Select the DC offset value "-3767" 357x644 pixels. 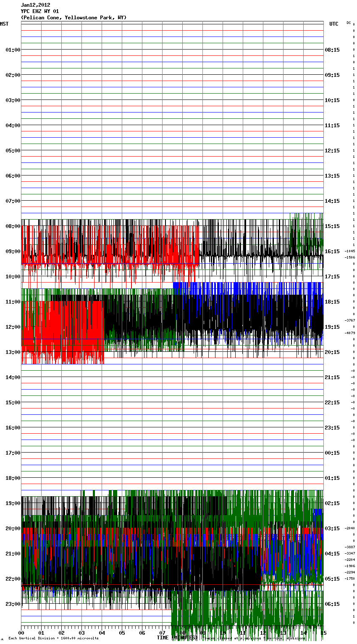pyautogui.click(x=350, y=320)
